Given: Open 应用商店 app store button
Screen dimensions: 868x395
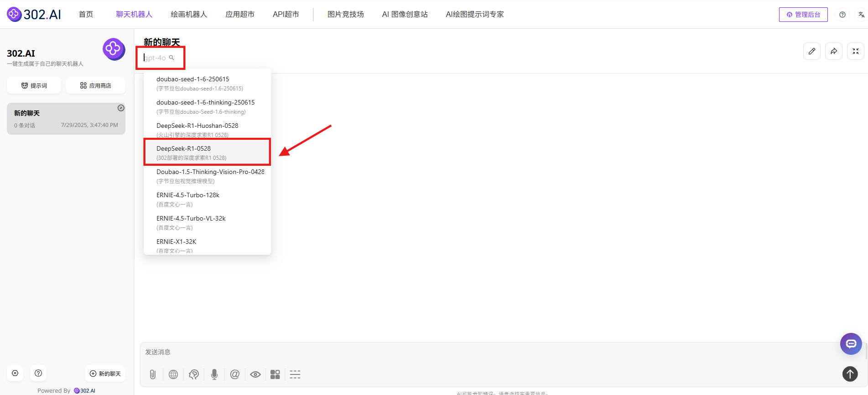Looking at the screenshot, I should coord(95,85).
